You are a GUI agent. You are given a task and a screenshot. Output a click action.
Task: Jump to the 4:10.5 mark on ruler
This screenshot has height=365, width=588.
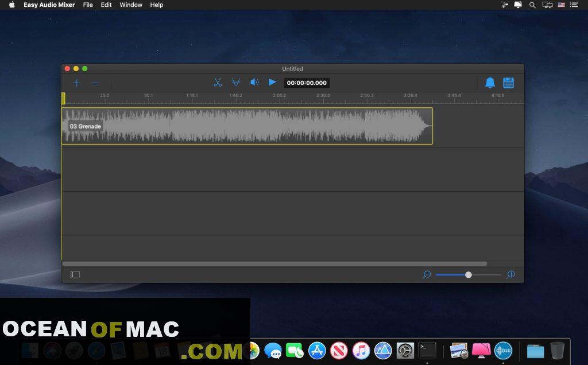[498, 96]
